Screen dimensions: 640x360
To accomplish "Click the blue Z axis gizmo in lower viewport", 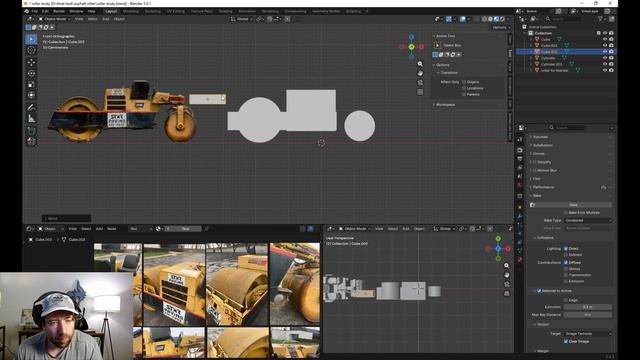I will [498, 249].
